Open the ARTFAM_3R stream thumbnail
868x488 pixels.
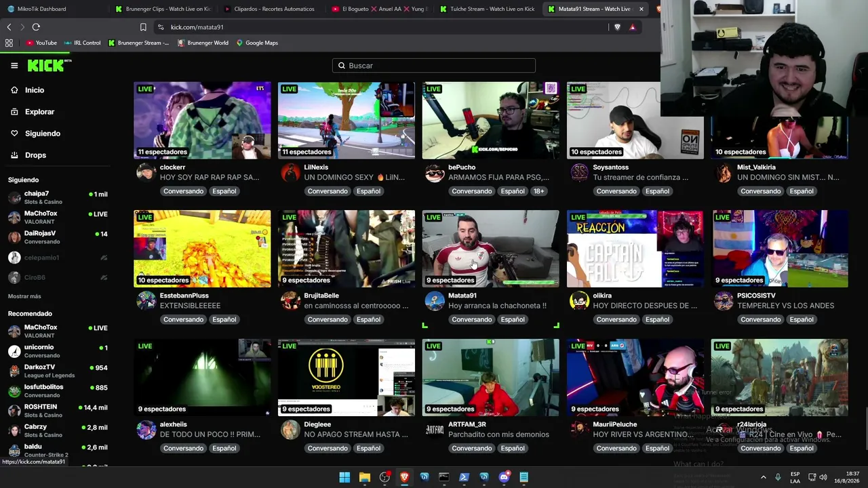(491, 378)
